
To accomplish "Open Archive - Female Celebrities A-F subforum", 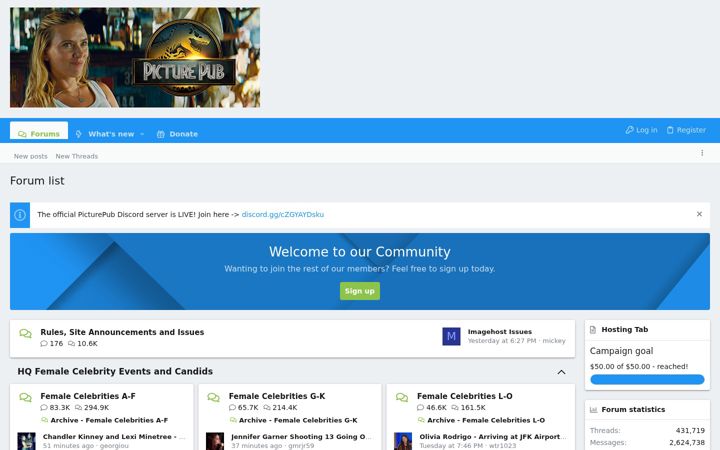I will 109,420.
